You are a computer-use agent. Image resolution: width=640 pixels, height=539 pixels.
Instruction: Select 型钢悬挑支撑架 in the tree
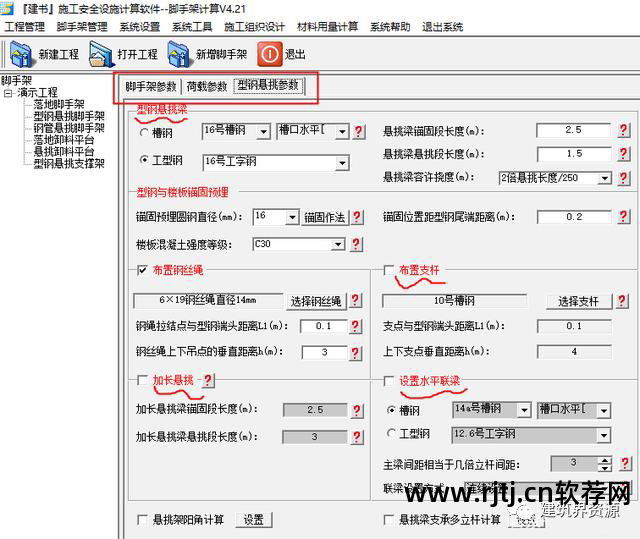coord(69,164)
